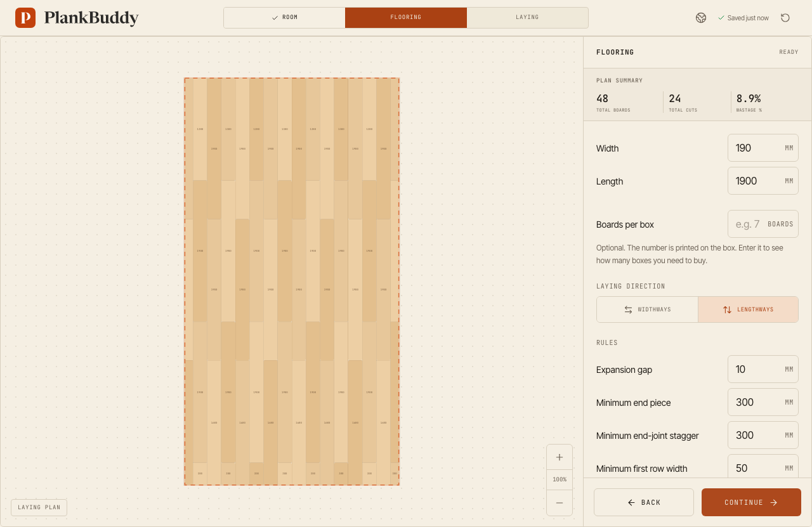Click the PlankBuddy logo icon
This screenshot has height=527, width=812.
(25, 18)
